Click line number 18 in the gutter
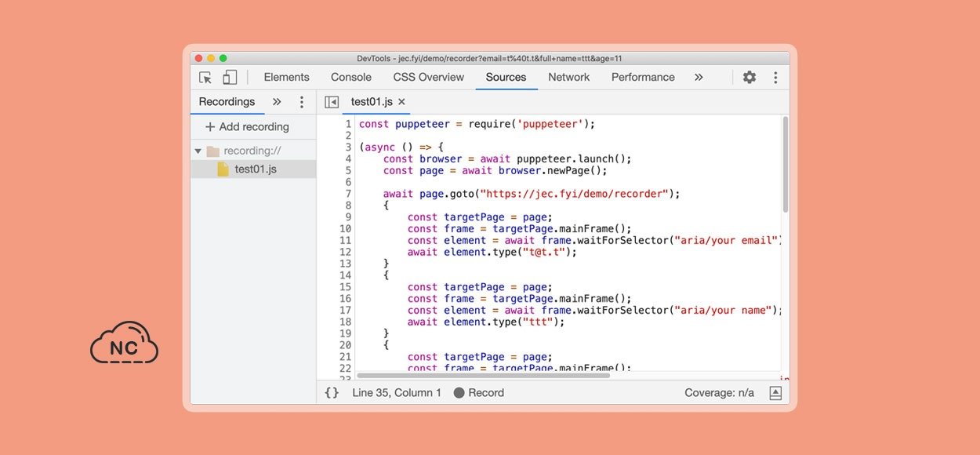 [x=345, y=322]
